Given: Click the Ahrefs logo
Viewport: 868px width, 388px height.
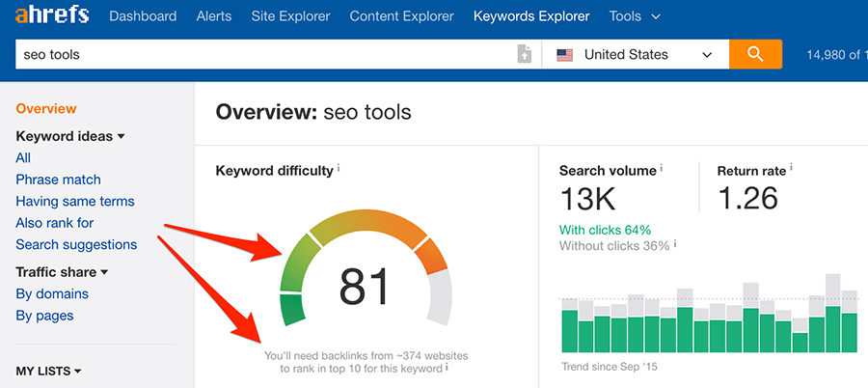Looking at the screenshot, I should click(48, 16).
